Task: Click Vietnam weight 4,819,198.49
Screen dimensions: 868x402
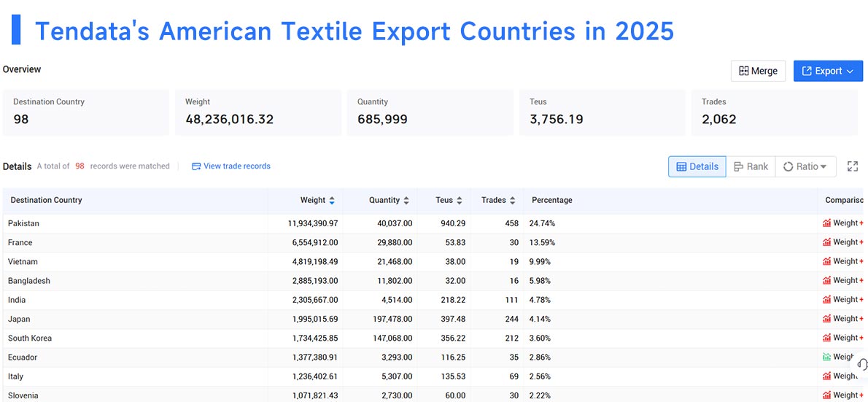Action: [314, 261]
